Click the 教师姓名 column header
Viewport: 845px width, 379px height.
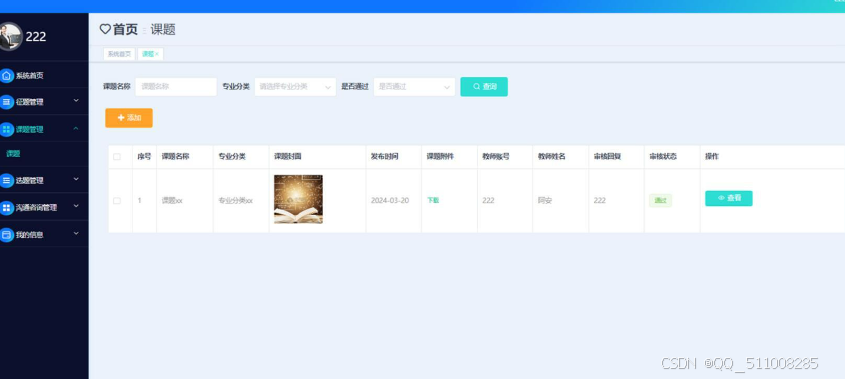[x=552, y=157]
